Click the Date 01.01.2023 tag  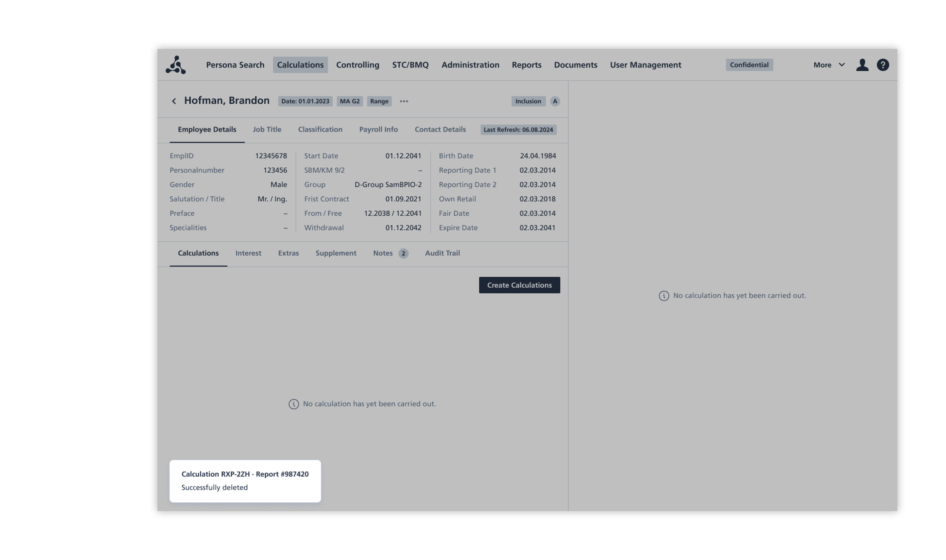(305, 101)
